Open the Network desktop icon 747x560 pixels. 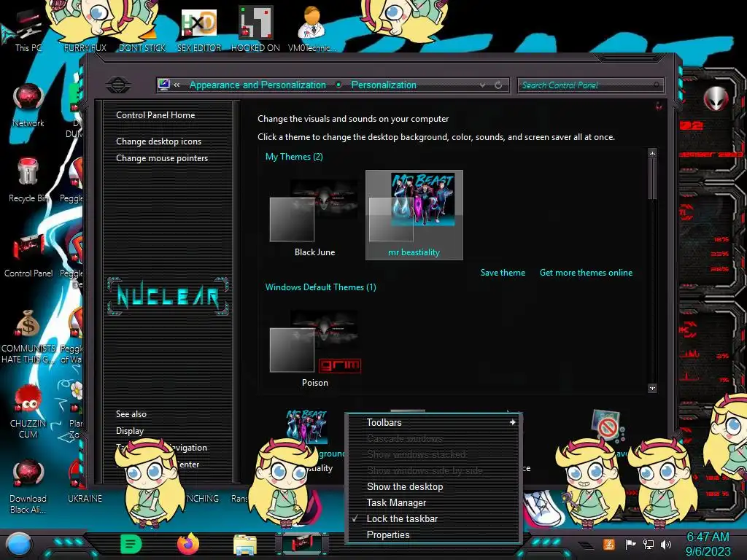click(28, 105)
